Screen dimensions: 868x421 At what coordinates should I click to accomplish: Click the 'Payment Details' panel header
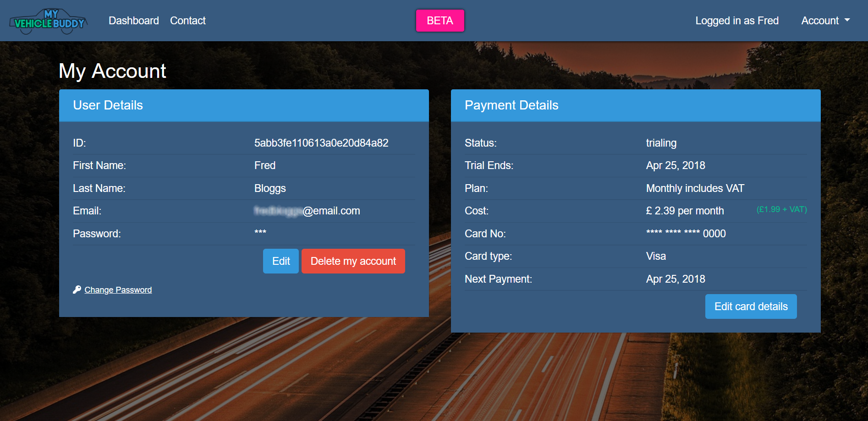(636, 105)
